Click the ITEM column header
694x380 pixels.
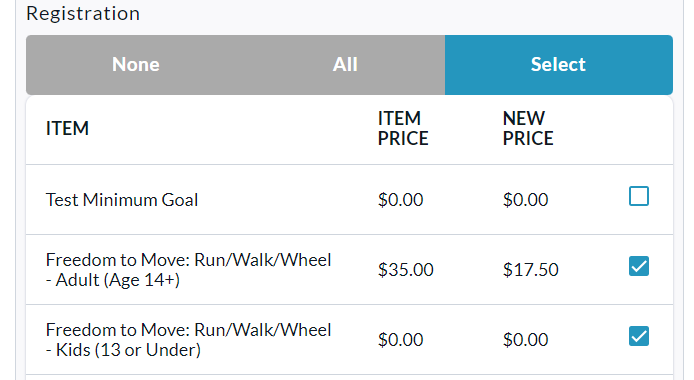(x=67, y=129)
